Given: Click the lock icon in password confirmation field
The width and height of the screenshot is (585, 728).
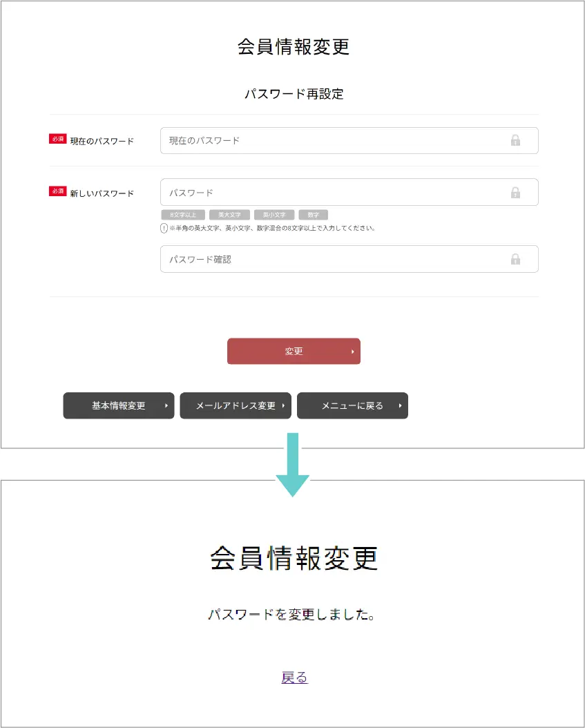Looking at the screenshot, I should (515, 260).
